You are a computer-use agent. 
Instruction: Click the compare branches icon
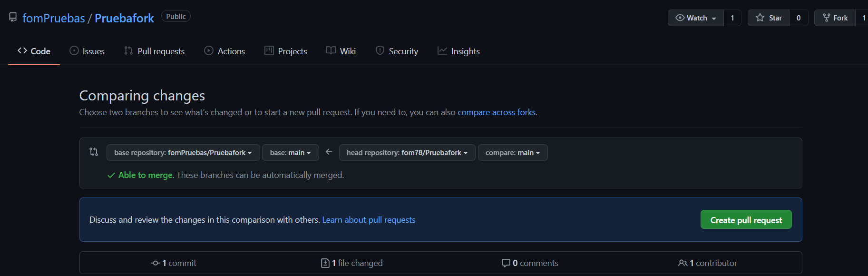(94, 152)
